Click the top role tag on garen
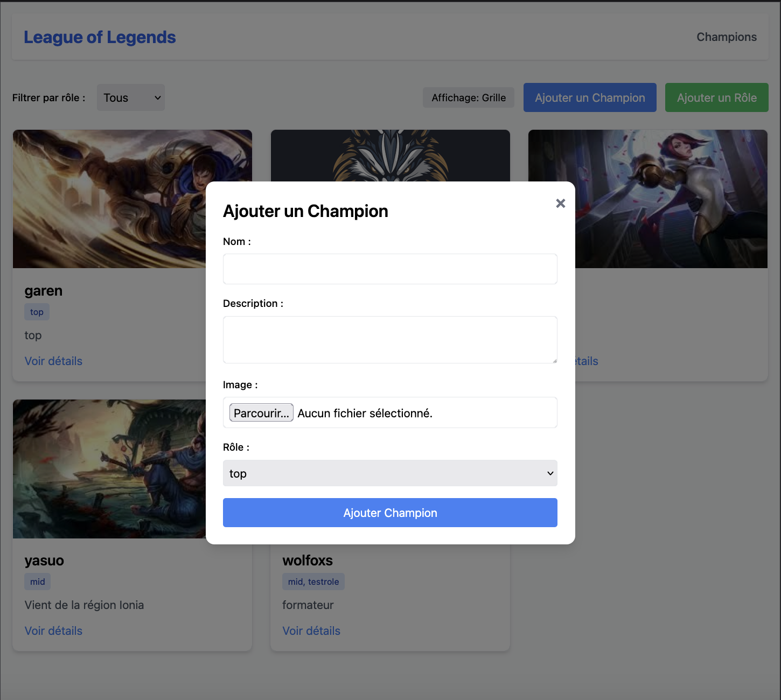Viewport: 781px width, 700px height. [37, 312]
